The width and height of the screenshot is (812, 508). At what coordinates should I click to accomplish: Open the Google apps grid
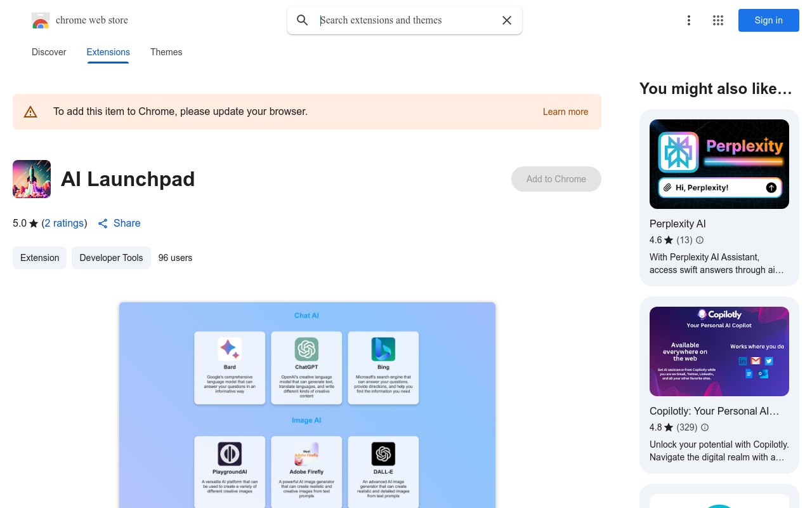[x=718, y=20]
